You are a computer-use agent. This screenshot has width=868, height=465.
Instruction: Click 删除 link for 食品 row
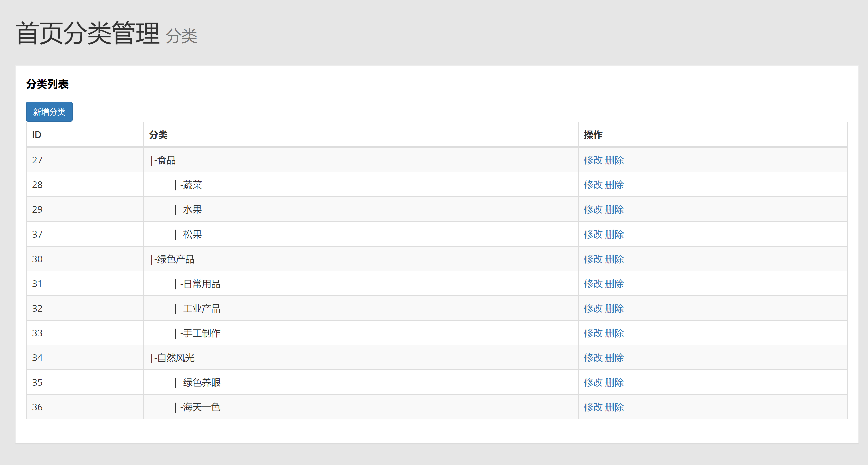(x=614, y=160)
